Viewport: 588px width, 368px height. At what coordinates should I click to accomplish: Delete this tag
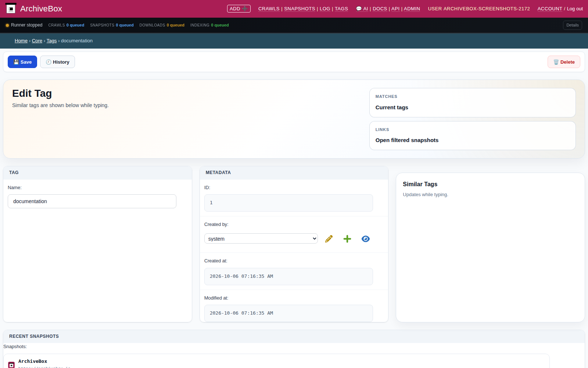click(564, 62)
